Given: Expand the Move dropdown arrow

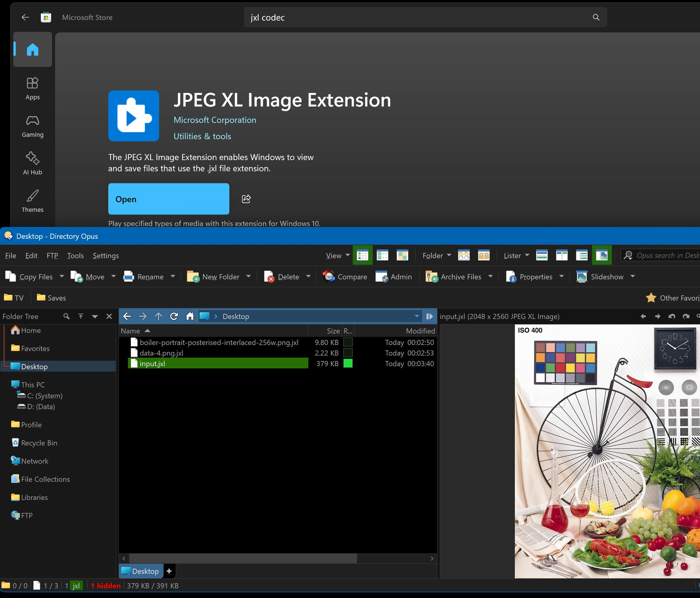Looking at the screenshot, I should pos(113,276).
